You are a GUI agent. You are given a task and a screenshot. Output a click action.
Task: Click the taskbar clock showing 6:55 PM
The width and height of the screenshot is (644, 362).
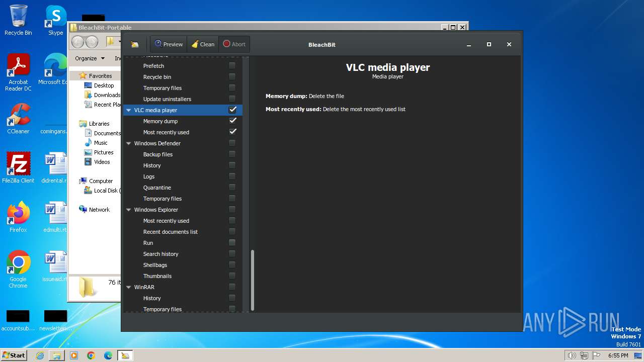click(618, 355)
